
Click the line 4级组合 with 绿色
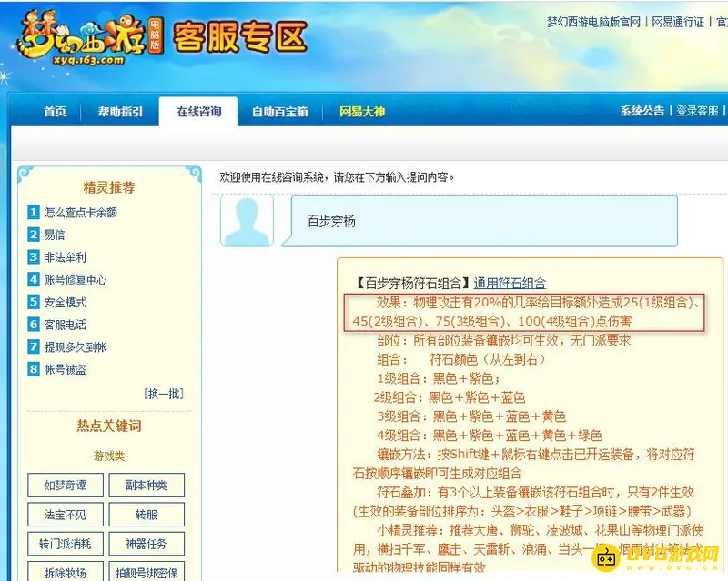click(490, 436)
